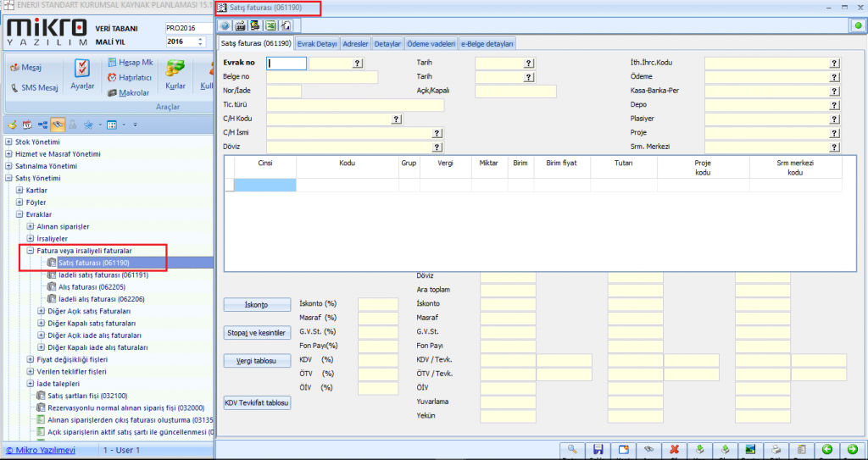The height and width of the screenshot is (460, 868).
Task: Click the floppy disk save icon
Action: [598, 450]
